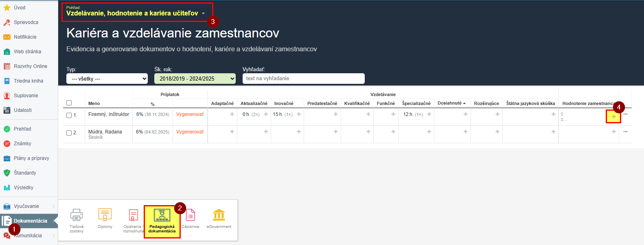Tick the checkbox for row 1

69,116
